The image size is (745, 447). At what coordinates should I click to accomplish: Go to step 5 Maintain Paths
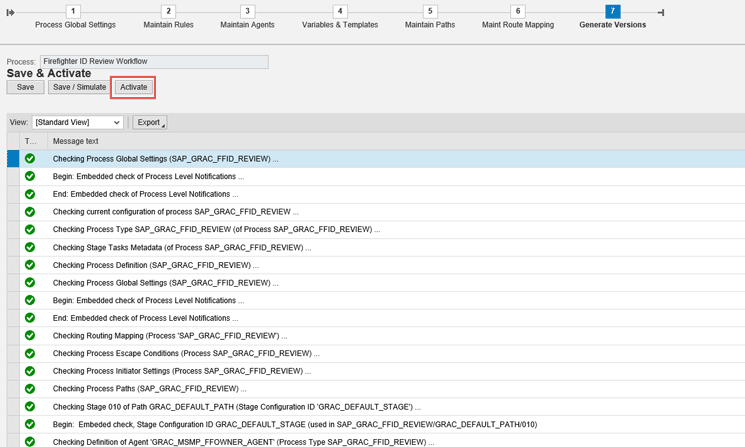pyautogui.click(x=430, y=12)
